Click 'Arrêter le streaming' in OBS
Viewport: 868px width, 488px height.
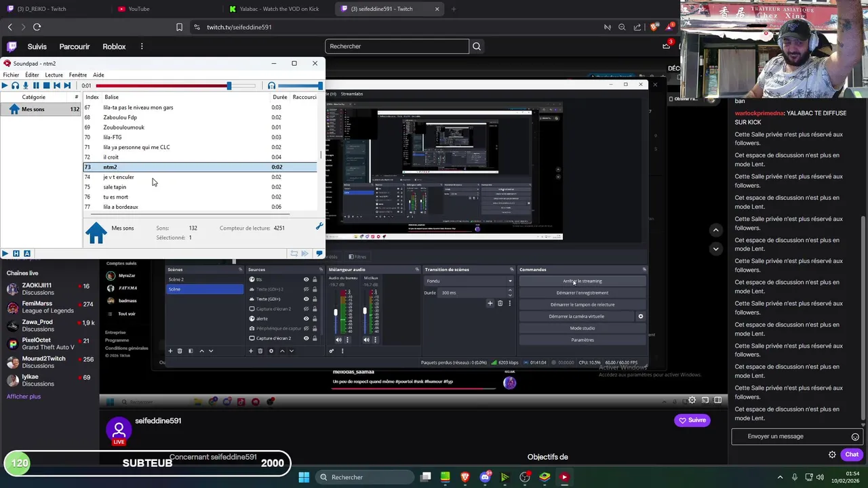tap(583, 281)
